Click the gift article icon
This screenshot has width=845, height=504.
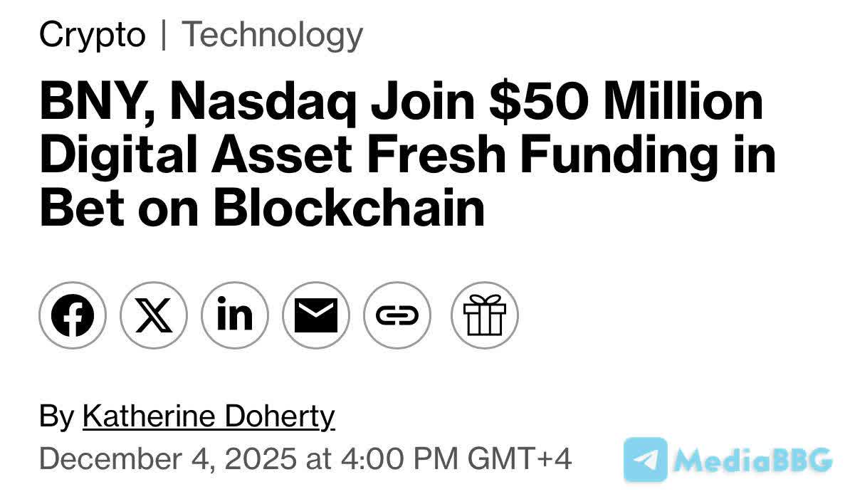(x=485, y=315)
